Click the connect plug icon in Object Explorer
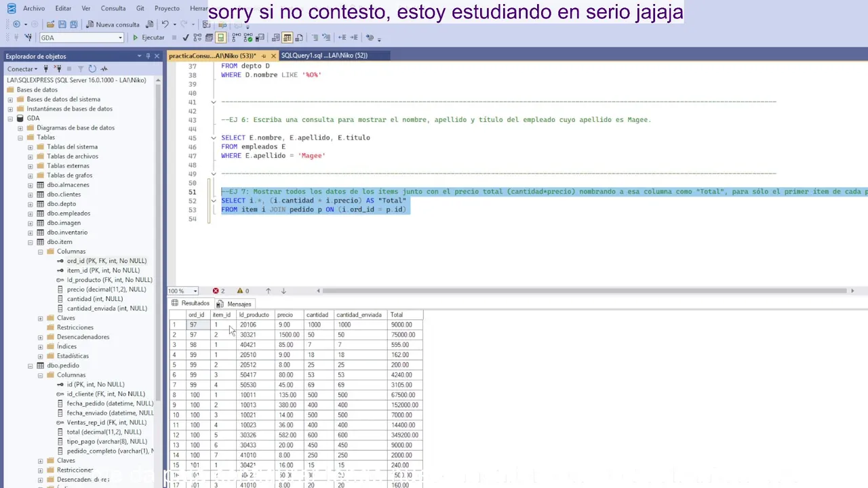 [x=46, y=68]
